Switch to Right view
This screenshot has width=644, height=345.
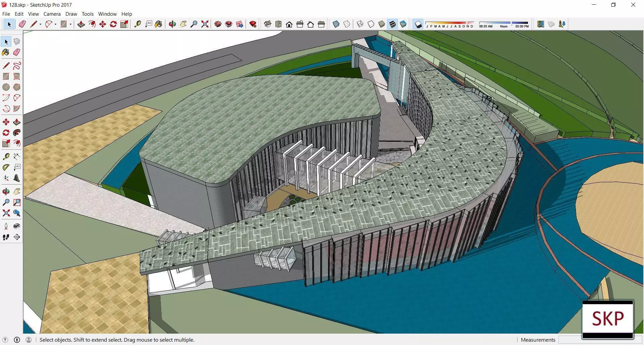click(x=300, y=24)
